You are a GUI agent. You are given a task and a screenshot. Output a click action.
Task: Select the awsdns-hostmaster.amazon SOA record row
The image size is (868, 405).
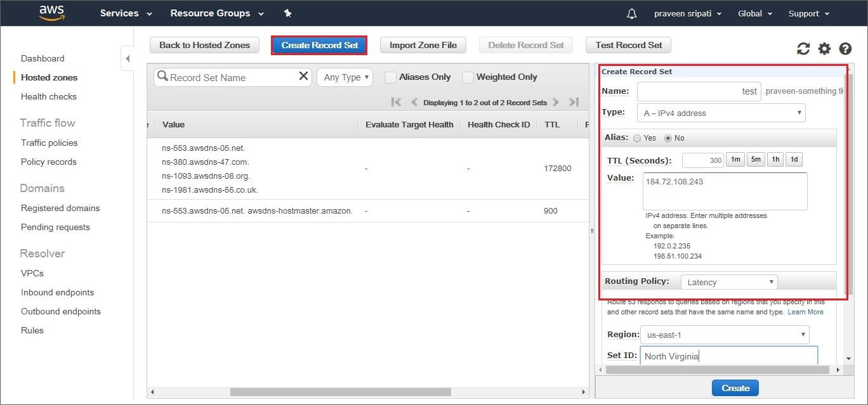368,210
